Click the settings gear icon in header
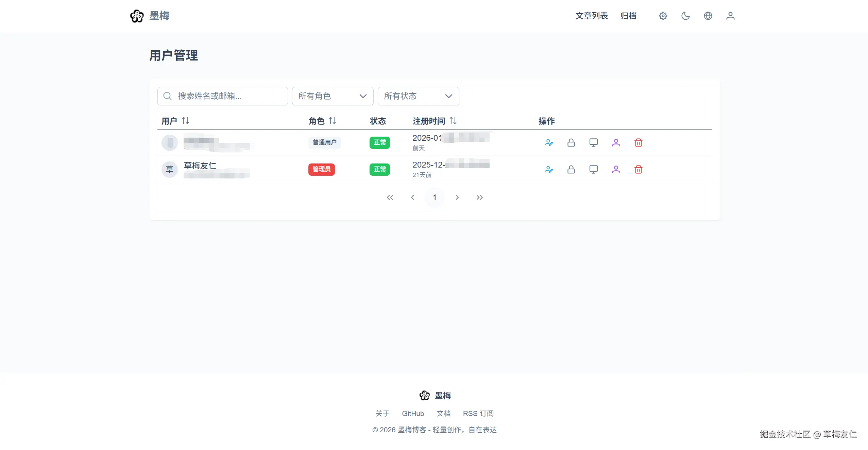Screen dimensions: 868x450 point(663,16)
